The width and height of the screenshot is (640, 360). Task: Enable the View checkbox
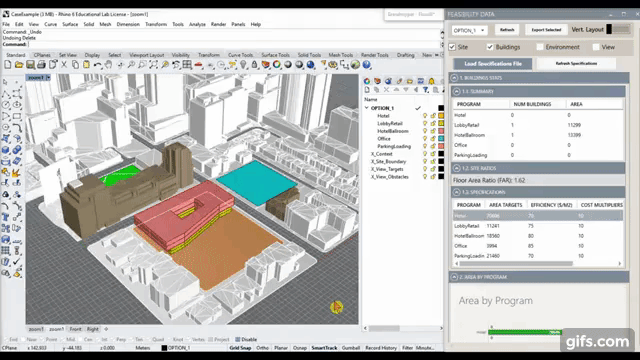596,47
